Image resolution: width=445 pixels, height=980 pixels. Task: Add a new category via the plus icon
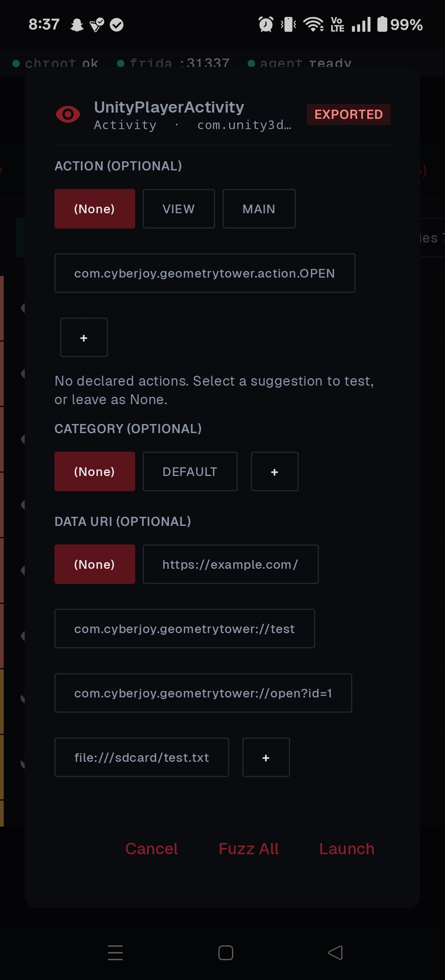click(274, 471)
